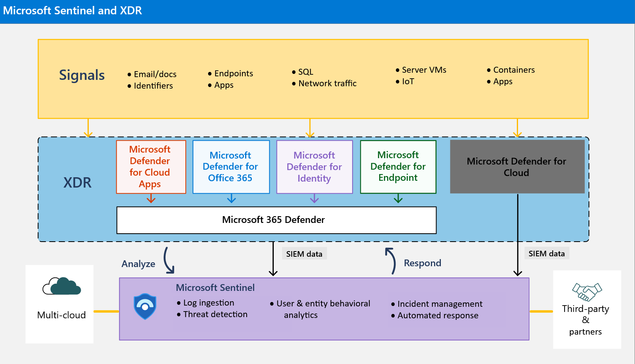Click the Automated response bullet
Screen dimensions: 635x364
pos(435,316)
